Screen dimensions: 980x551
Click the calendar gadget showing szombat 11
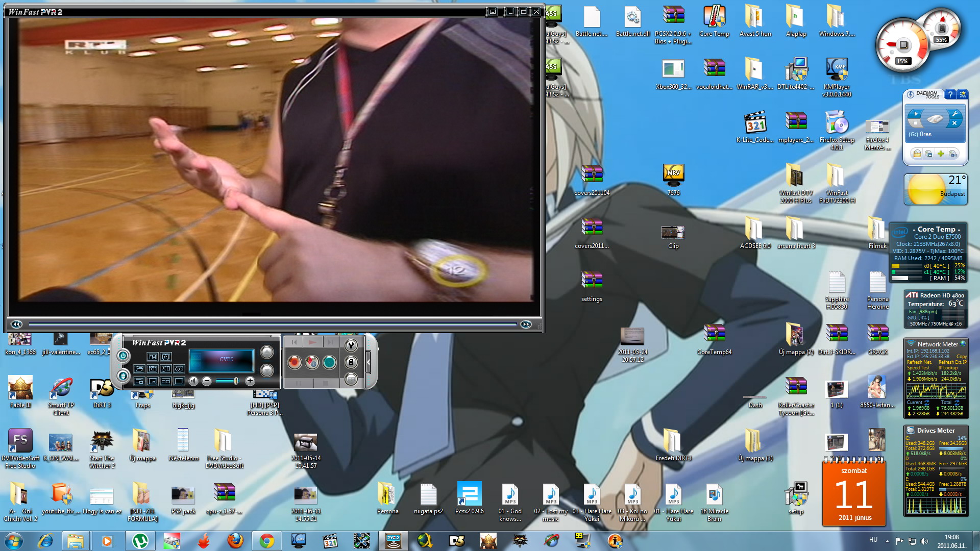[854, 493]
